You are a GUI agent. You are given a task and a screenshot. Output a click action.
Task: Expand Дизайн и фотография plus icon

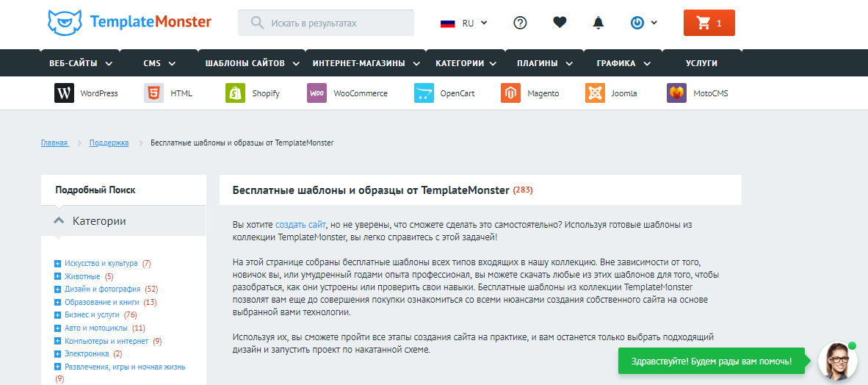point(57,289)
